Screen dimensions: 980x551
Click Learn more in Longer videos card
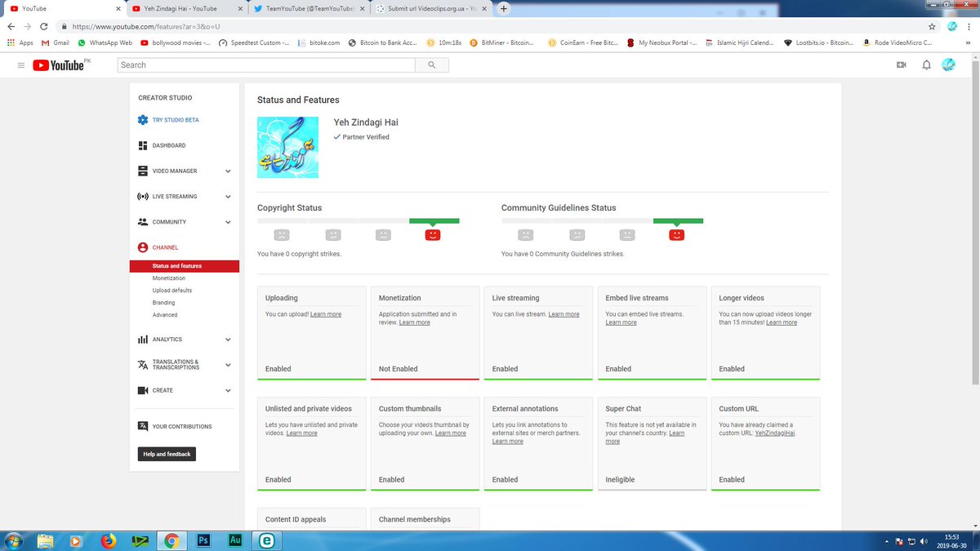pos(782,322)
